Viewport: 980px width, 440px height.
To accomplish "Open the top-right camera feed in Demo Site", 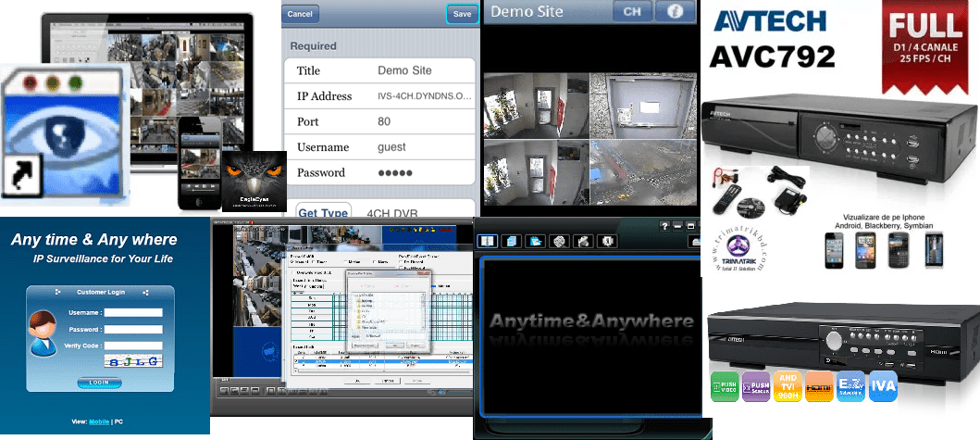I will [x=644, y=106].
